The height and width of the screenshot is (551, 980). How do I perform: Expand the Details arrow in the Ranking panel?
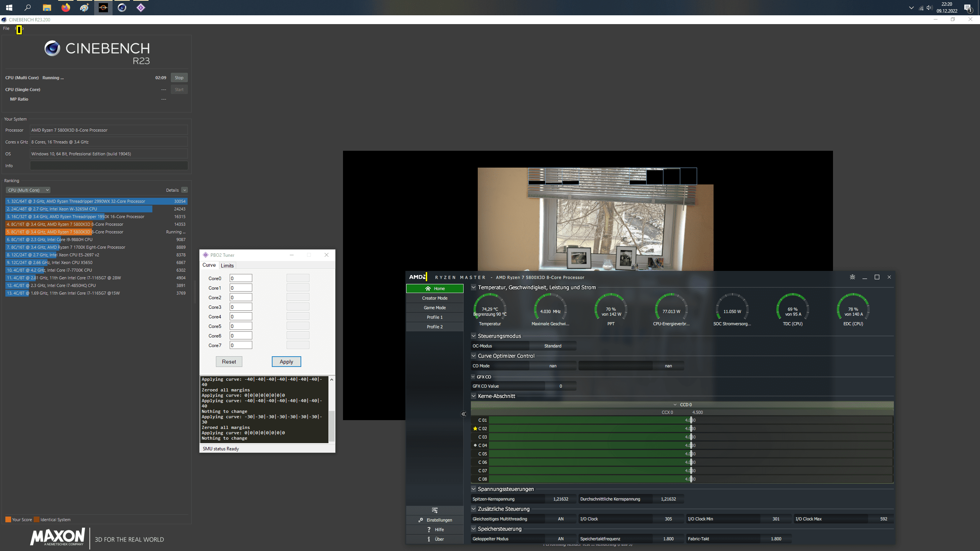(x=185, y=190)
